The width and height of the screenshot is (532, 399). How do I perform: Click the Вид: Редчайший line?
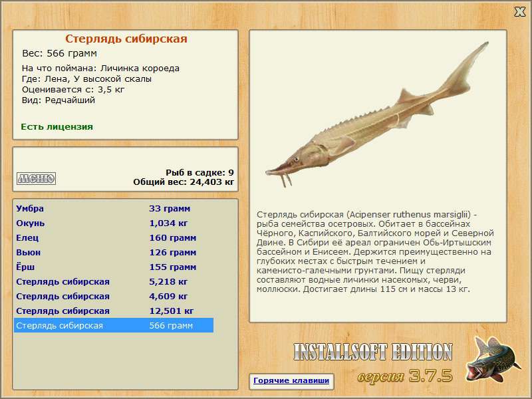tap(59, 100)
